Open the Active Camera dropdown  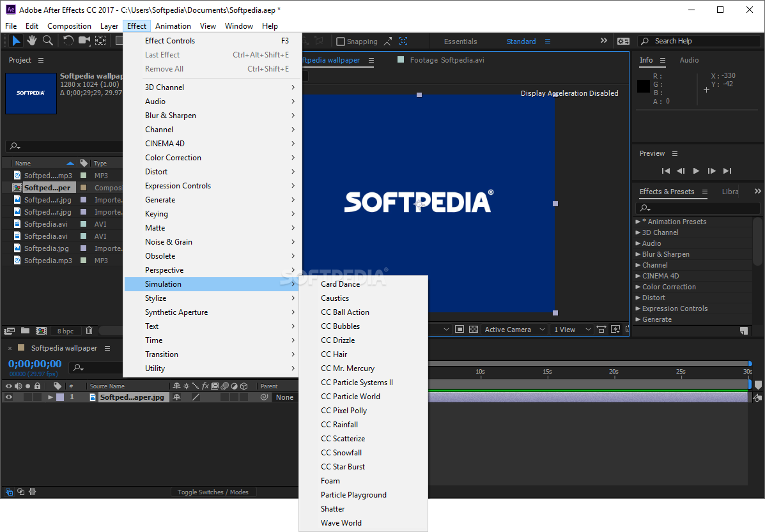pyautogui.click(x=514, y=330)
